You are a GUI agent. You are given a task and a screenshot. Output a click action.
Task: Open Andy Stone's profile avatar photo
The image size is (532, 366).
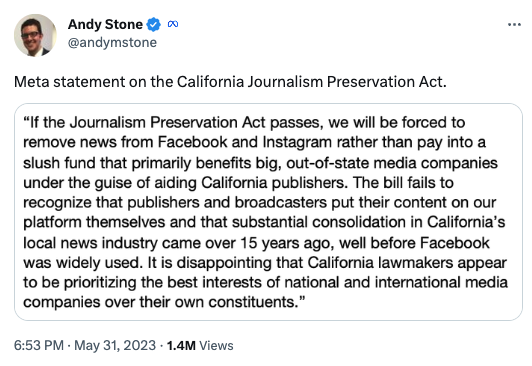pyautogui.click(x=35, y=35)
